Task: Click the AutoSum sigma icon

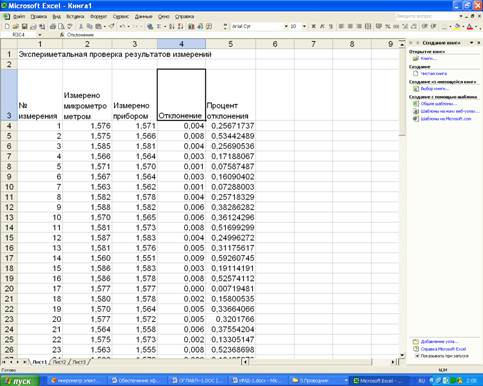Action: pyautogui.click(x=159, y=26)
